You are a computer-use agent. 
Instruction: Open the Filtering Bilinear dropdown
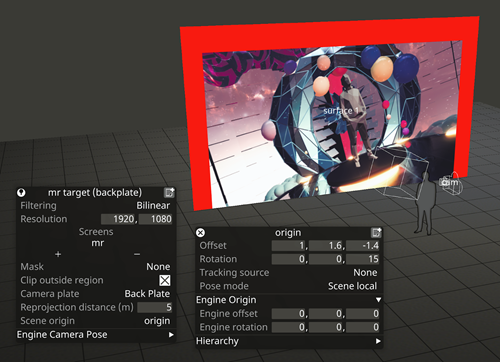153,206
